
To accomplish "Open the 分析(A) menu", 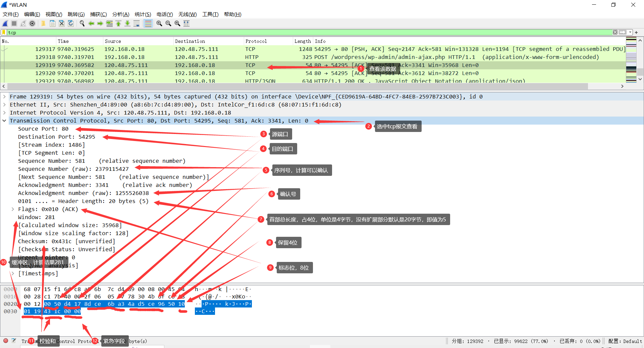I will coord(121,14).
